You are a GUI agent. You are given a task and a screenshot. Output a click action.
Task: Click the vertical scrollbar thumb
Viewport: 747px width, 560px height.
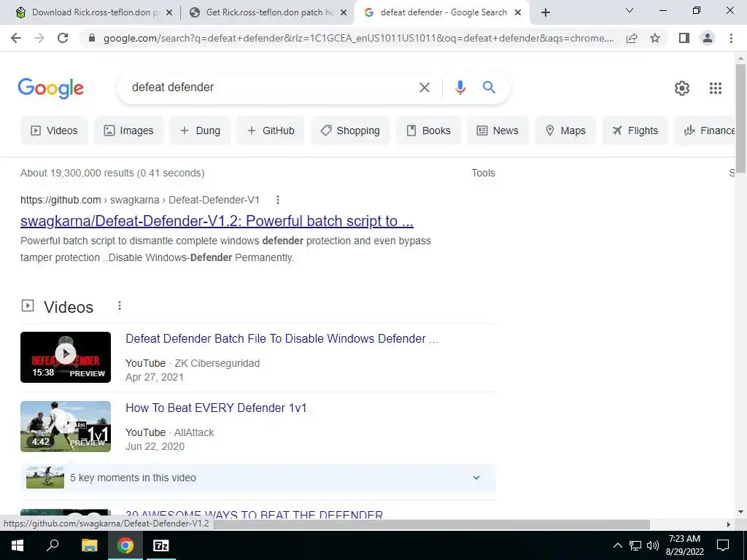coord(740,118)
